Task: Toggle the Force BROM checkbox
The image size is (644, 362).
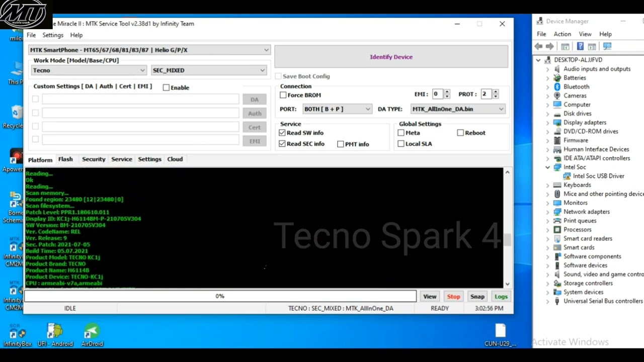Action: coord(283,95)
